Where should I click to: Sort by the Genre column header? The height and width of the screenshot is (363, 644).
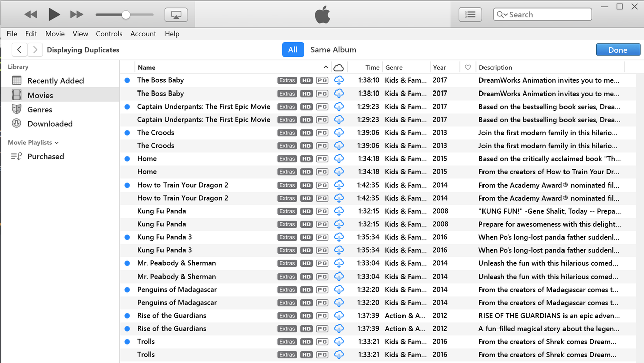[394, 67]
